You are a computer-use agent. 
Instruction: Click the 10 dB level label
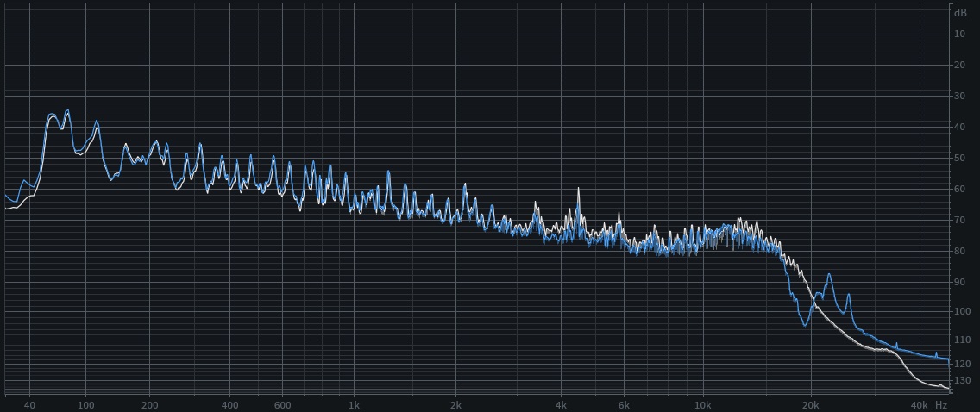(x=960, y=34)
